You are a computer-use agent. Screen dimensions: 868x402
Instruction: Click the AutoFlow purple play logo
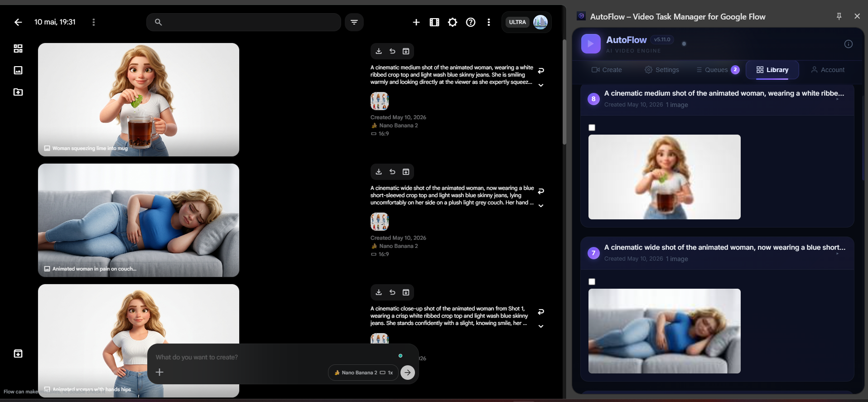(x=591, y=44)
